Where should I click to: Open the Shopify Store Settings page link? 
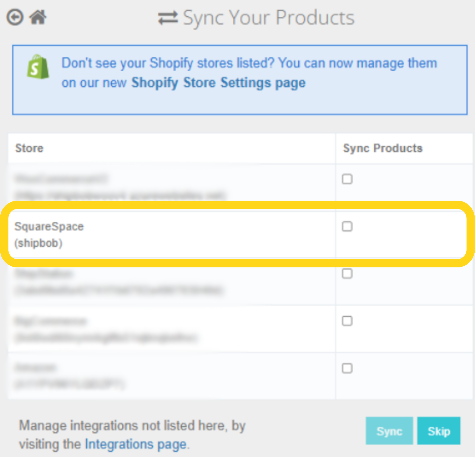pos(218,83)
